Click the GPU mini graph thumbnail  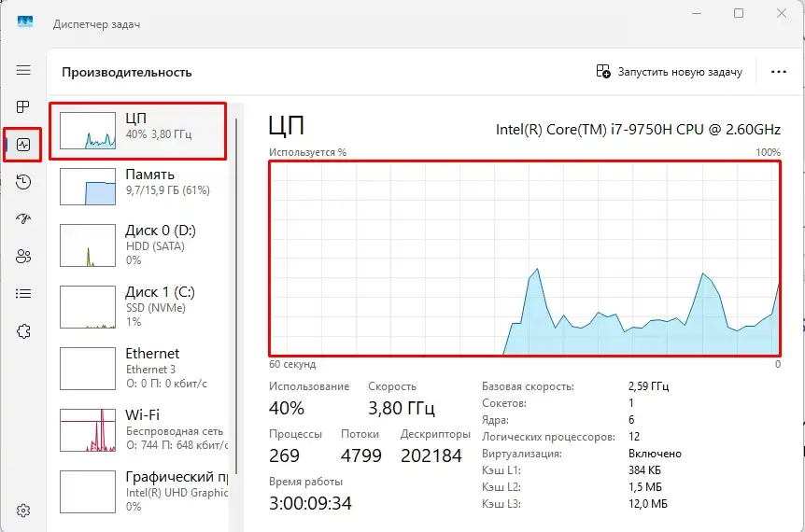88,492
